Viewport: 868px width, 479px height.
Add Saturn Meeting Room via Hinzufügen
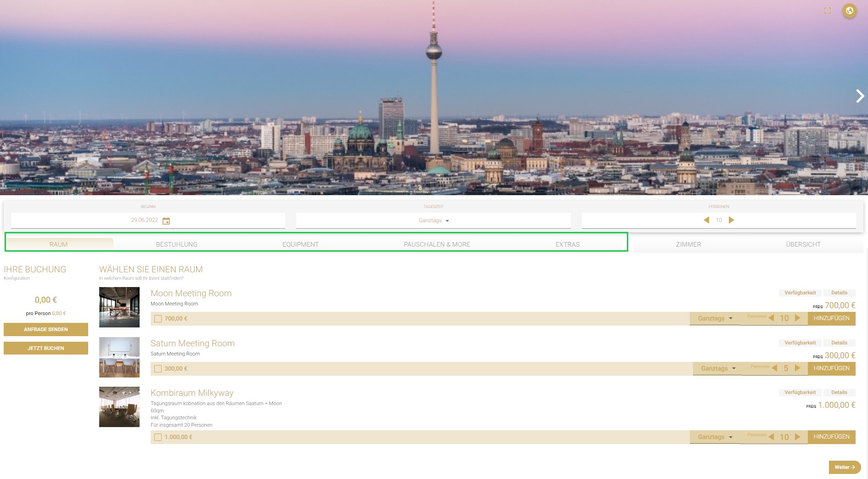click(832, 368)
